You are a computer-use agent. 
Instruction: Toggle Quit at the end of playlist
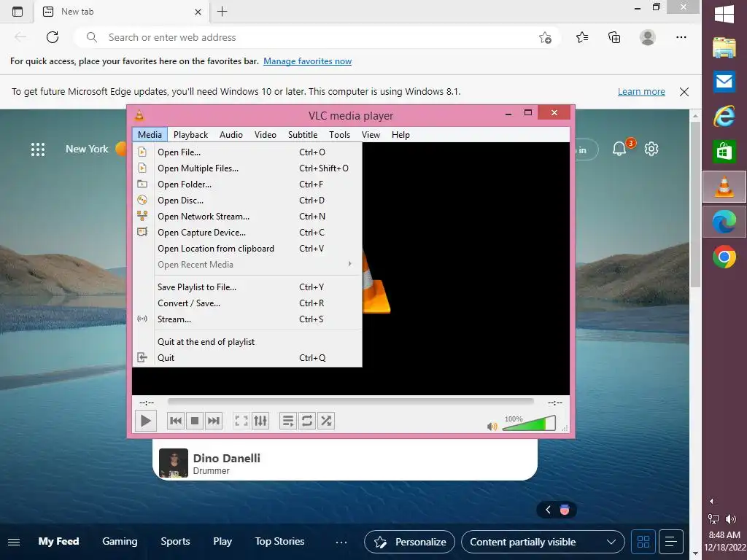tap(247, 342)
